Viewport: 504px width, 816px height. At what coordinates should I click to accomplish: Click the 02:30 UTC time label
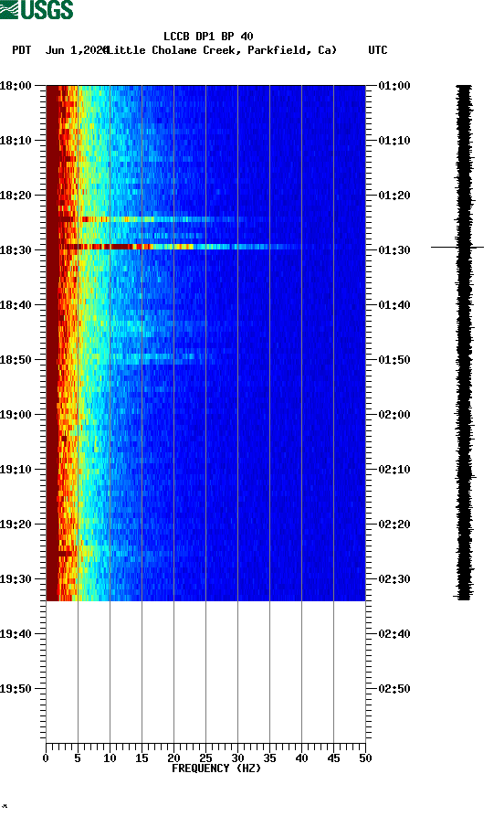pyautogui.click(x=394, y=579)
